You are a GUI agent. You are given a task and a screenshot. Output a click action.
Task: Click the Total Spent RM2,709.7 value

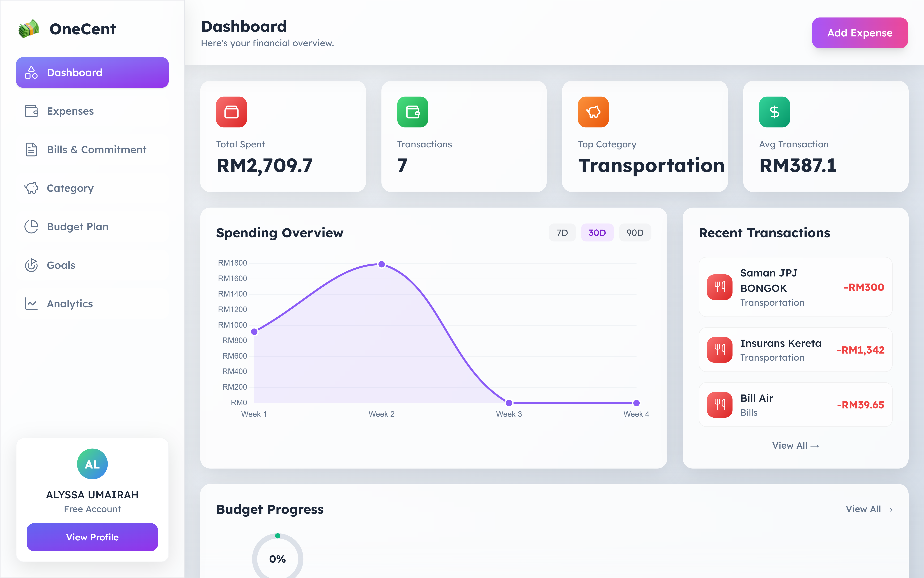[265, 166]
